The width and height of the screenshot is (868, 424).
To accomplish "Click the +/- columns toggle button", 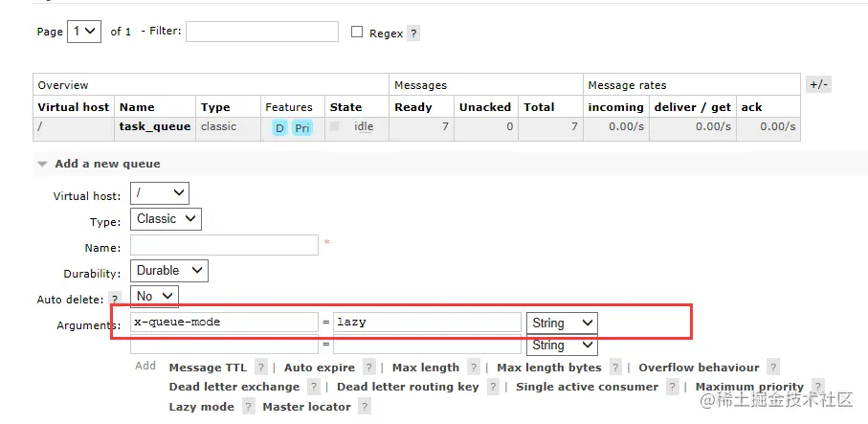I will click(x=818, y=84).
